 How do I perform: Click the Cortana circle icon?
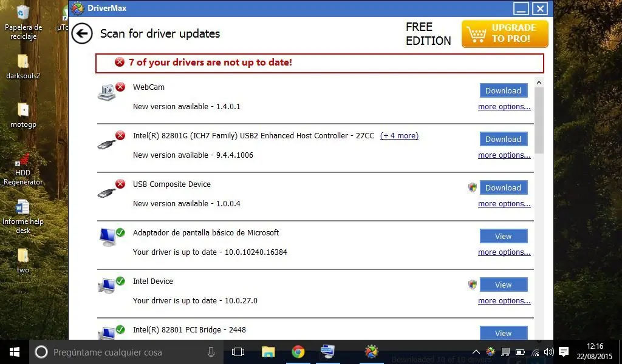point(41,352)
